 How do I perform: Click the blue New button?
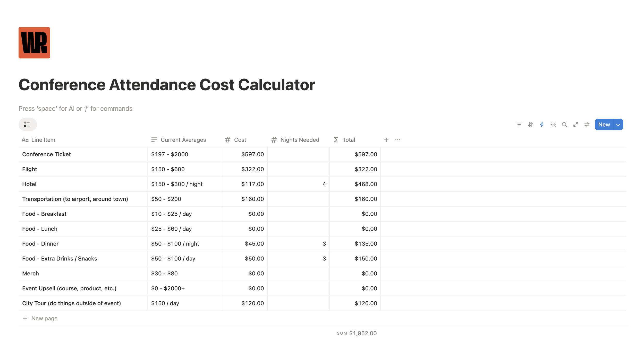[x=604, y=125]
